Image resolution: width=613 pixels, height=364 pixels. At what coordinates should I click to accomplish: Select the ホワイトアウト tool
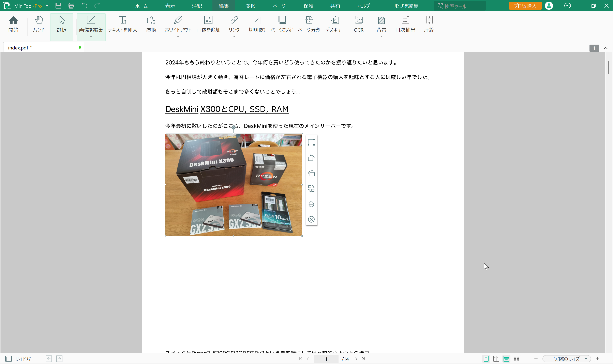(178, 24)
